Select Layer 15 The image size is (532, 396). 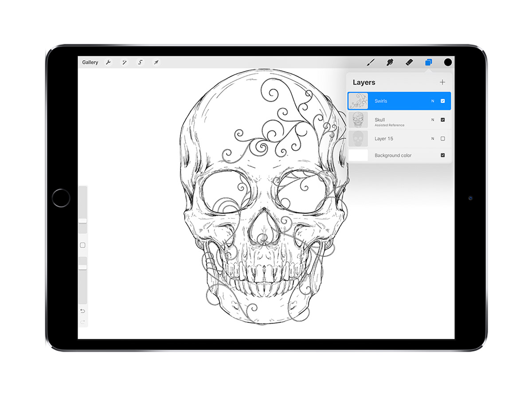point(399,139)
